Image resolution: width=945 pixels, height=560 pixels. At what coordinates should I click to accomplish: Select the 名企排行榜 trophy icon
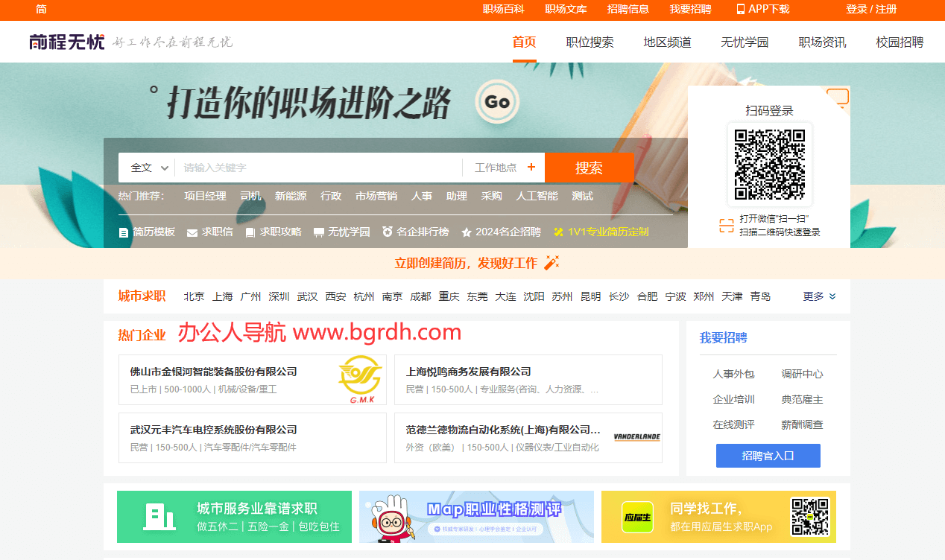coord(388,231)
